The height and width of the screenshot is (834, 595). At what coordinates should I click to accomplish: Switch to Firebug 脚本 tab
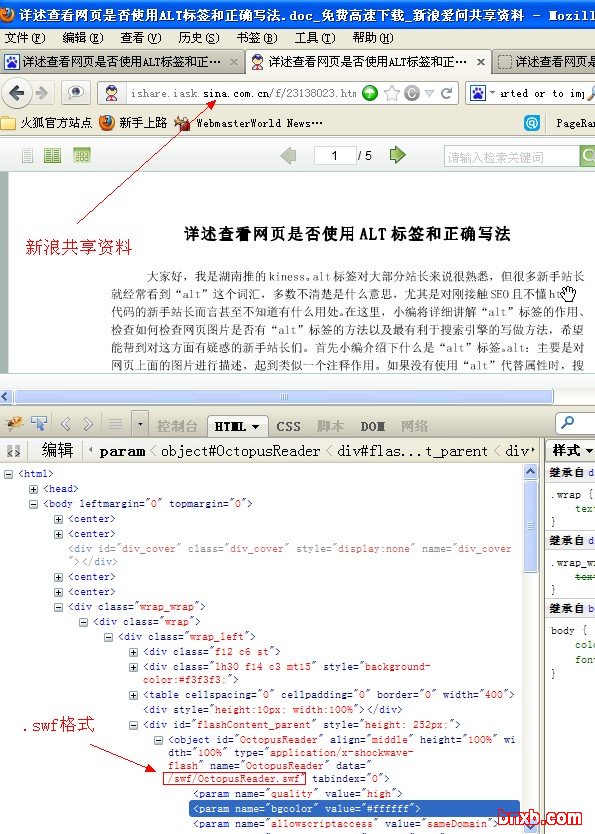coord(330,426)
